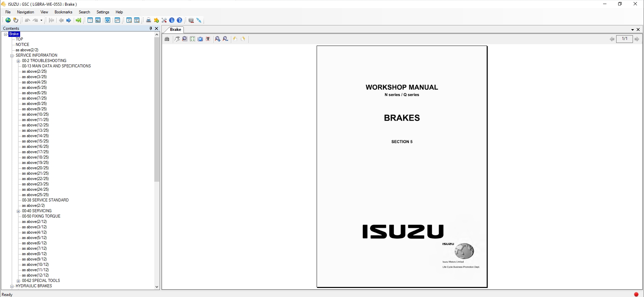
Task: Select TOP in the contents tree
Action: [x=19, y=39]
